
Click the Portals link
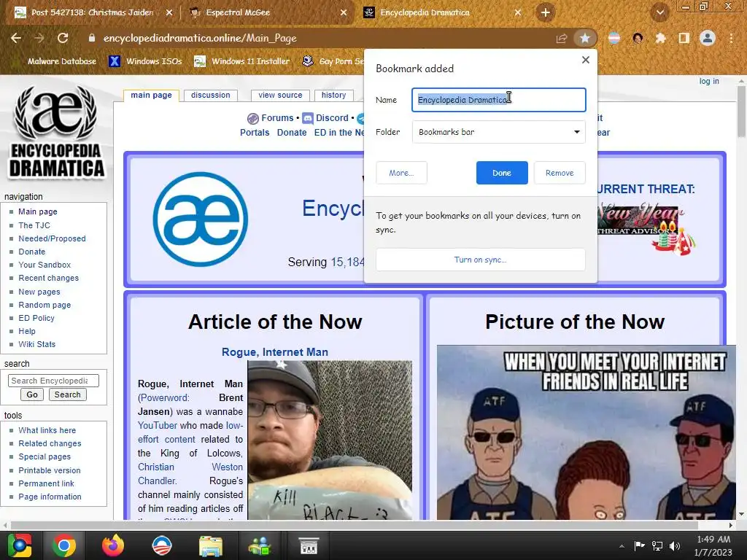(x=255, y=133)
